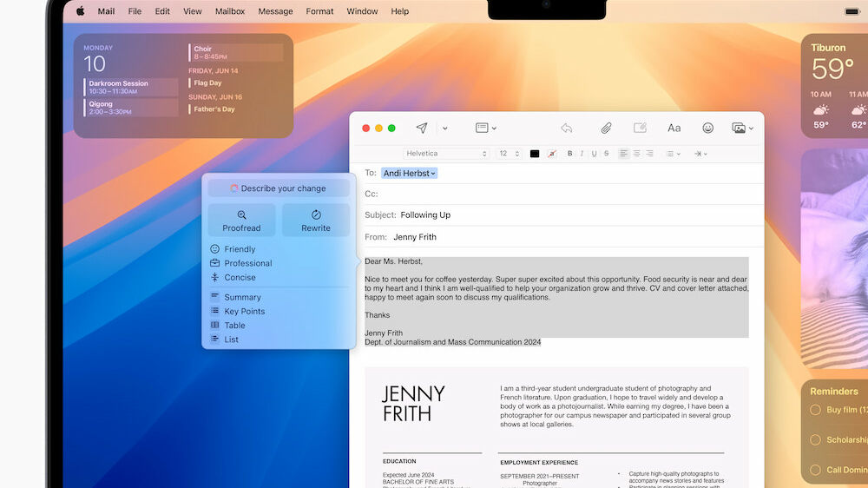Toggle italic formatting
The height and width of the screenshot is (488, 868).
click(x=582, y=154)
